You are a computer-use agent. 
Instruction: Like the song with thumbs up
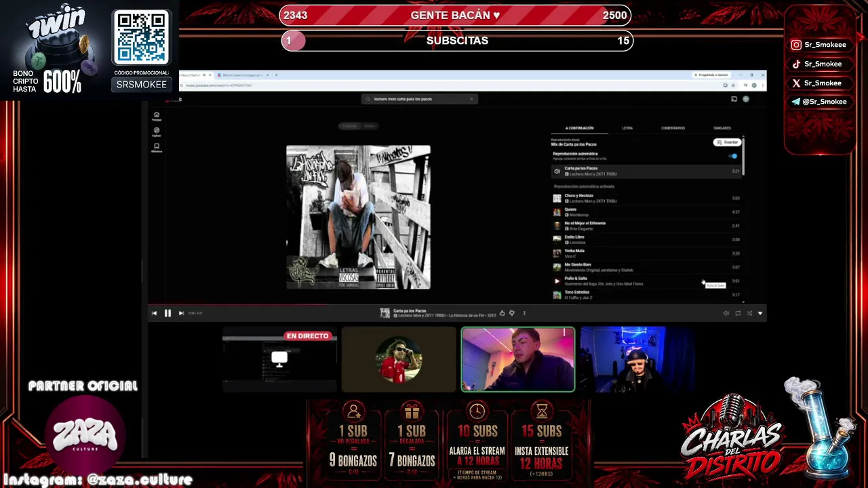[x=502, y=313]
